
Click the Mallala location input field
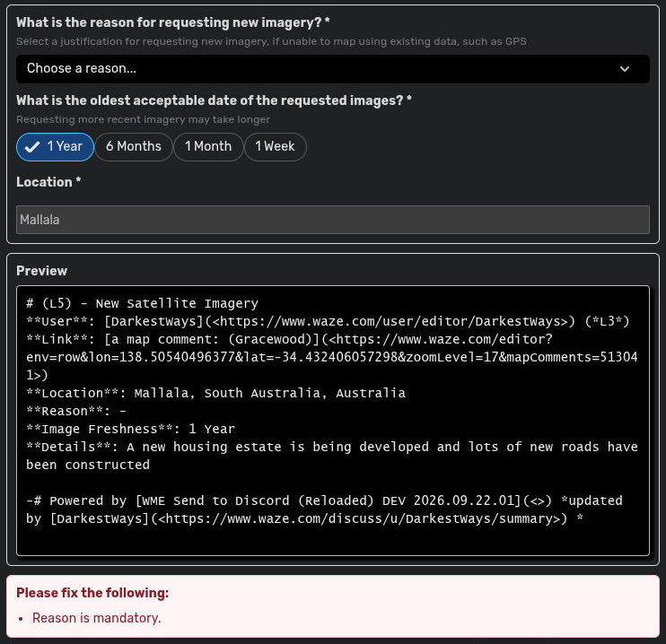coord(333,220)
